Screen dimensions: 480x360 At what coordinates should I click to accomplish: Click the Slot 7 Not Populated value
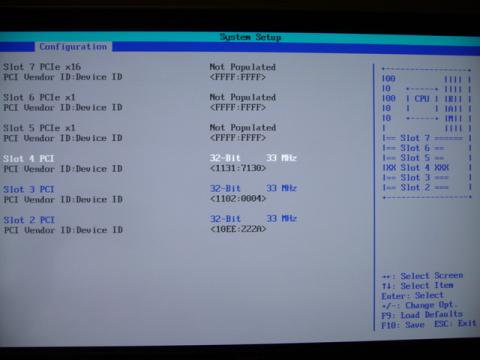coord(243,67)
